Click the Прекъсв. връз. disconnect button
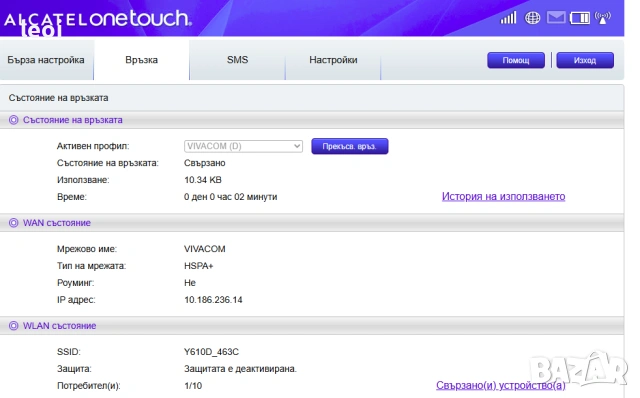The width and height of the screenshot is (640, 398). [x=350, y=146]
